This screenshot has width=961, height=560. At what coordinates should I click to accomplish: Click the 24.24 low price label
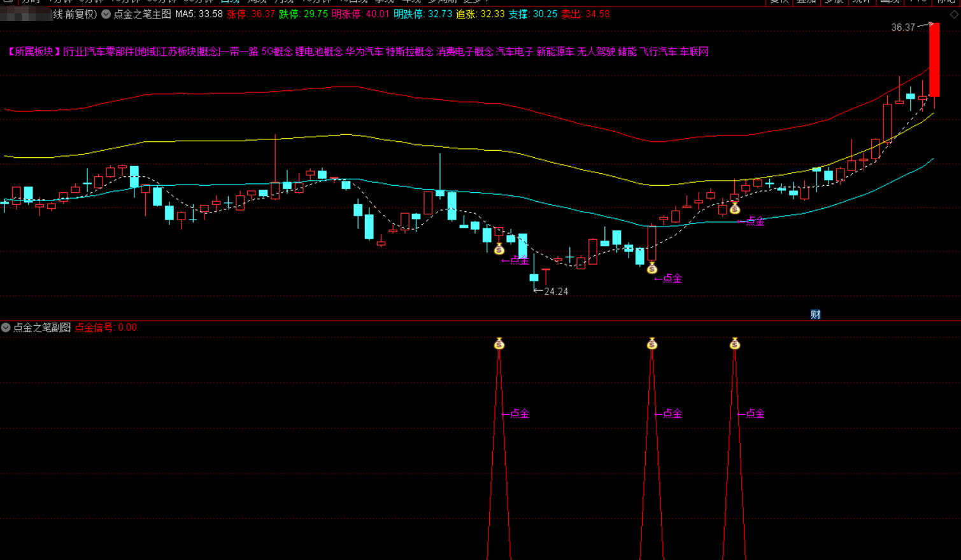tap(556, 291)
